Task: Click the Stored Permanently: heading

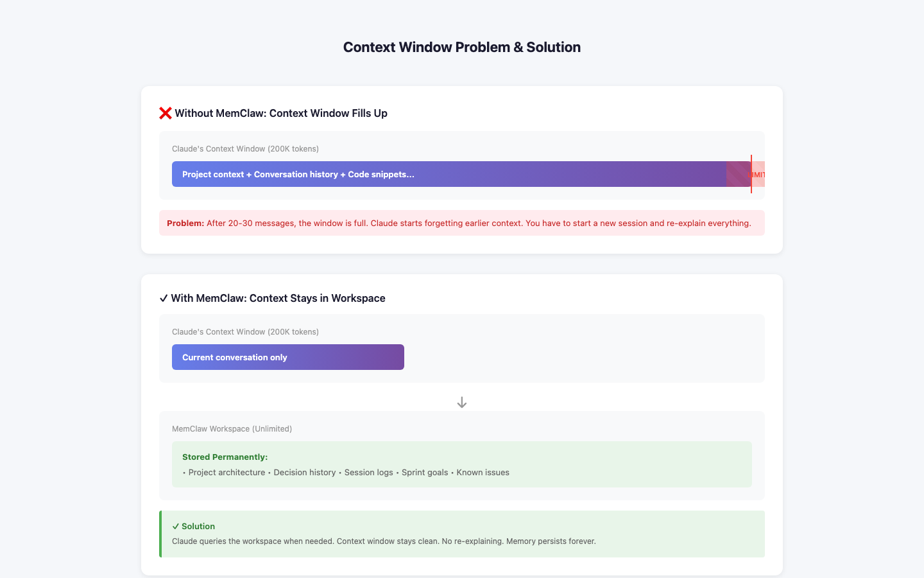Action: pos(225,457)
